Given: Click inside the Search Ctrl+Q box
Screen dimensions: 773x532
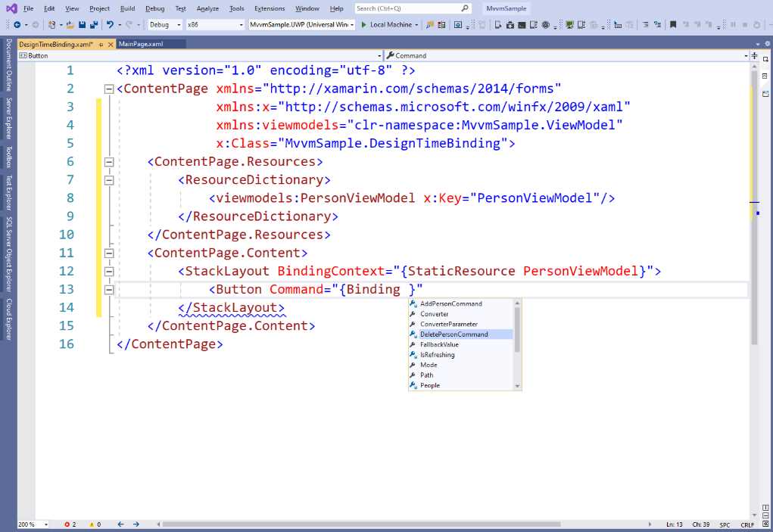Looking at the screenshot, I should coord(409,8).
